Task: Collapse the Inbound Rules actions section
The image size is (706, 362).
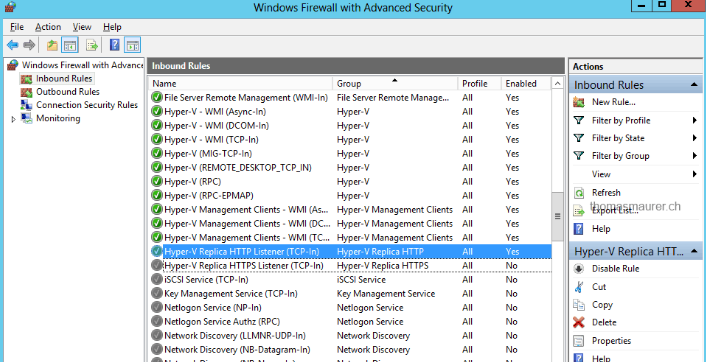Action: coord(694,85)
